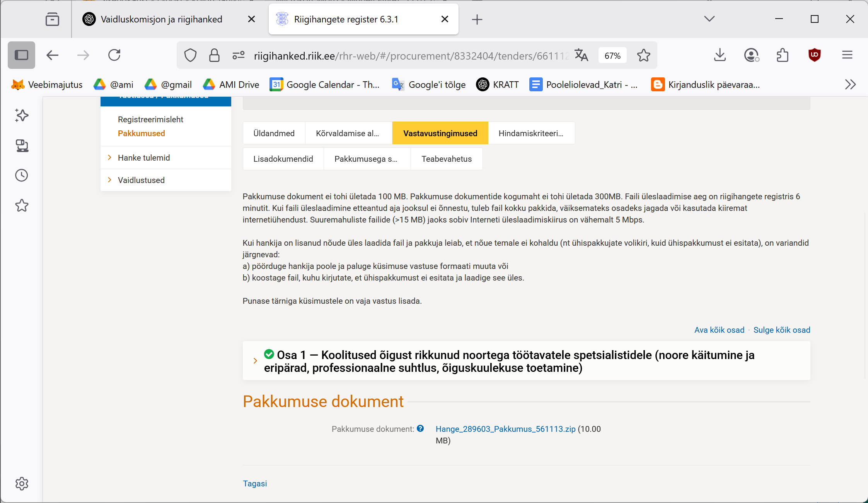Open a new browser tab
This screenshot has height=503, width=868.
pos(477,19)
